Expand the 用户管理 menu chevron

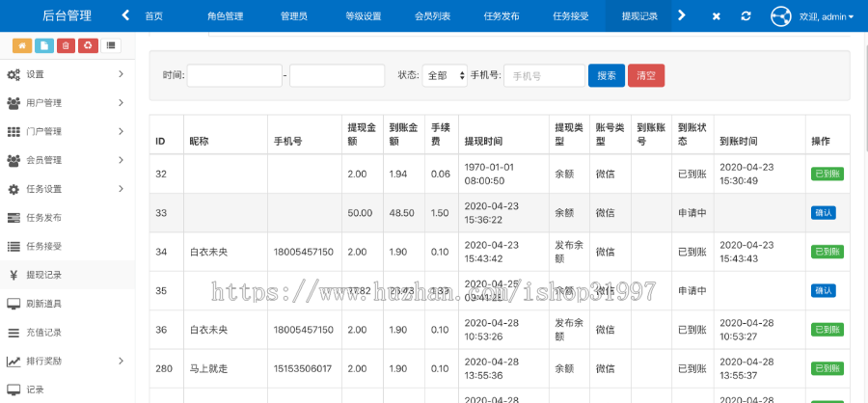122,103
